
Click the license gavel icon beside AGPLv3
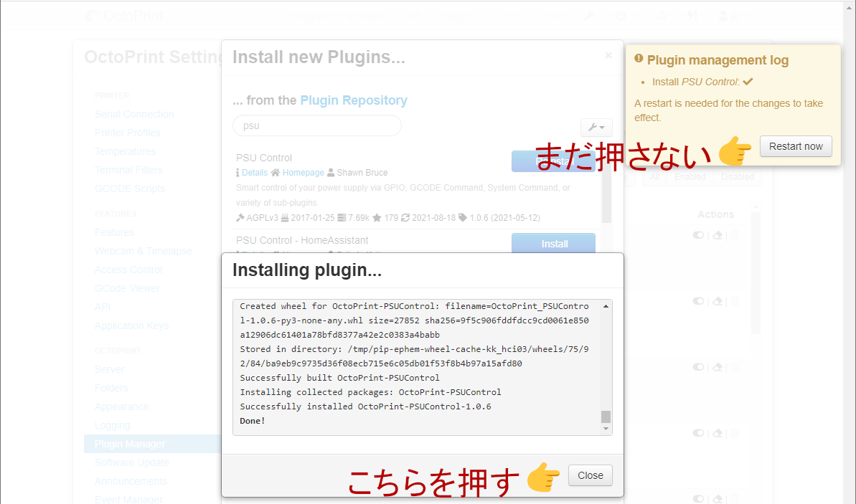[x=240, y=218]
